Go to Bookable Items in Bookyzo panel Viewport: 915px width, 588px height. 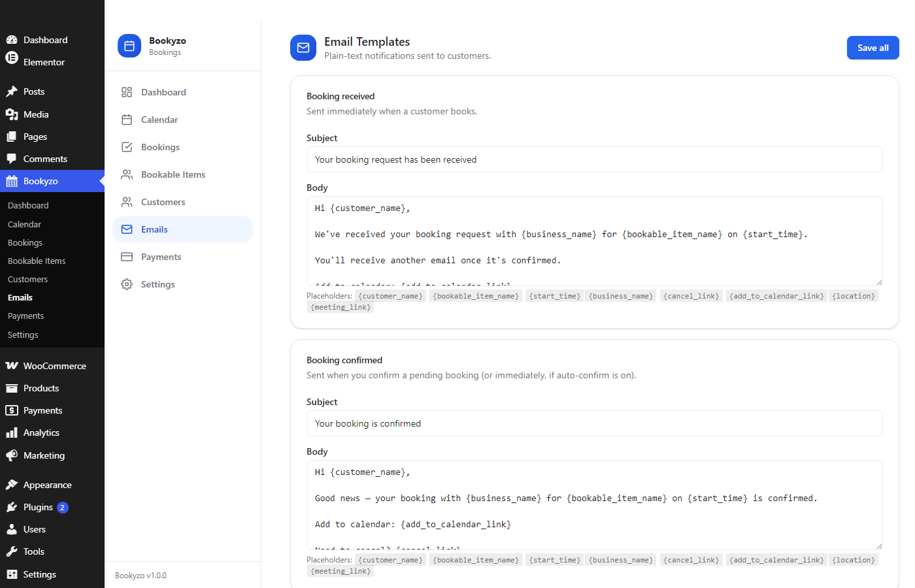[182, 174]
